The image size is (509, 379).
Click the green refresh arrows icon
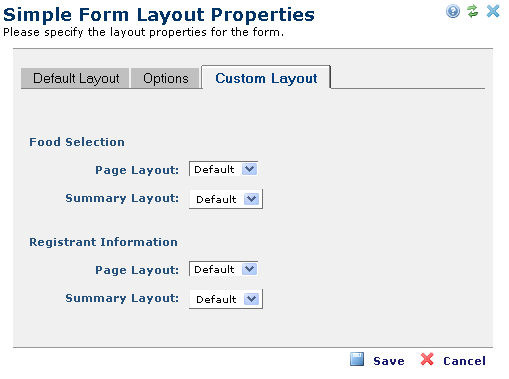click(473, 11)
